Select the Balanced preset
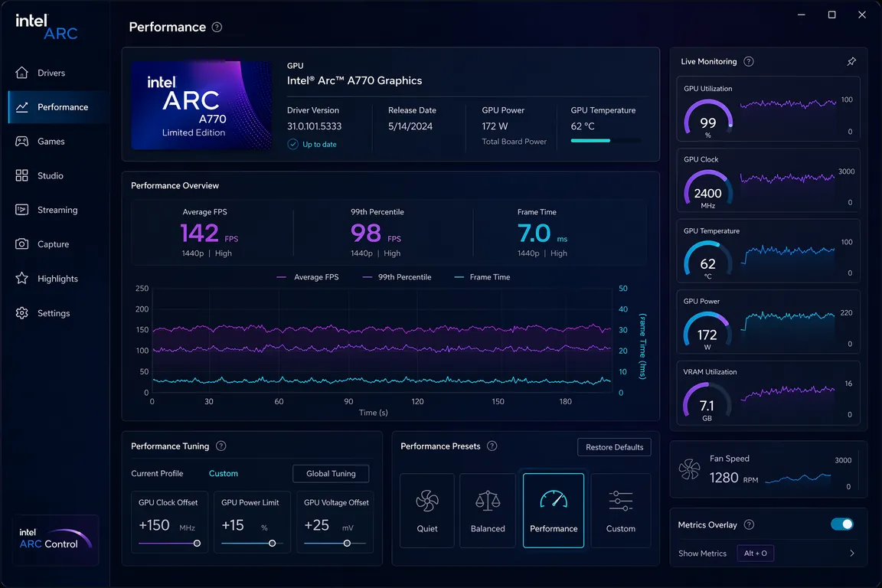This screenshot has height=588, width=882. click(488, 511)
